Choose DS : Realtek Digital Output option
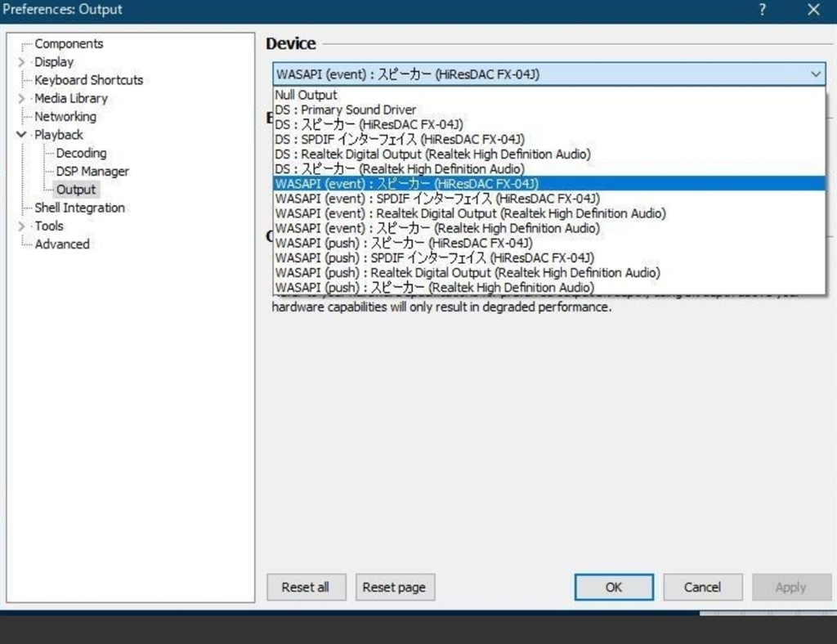This screenshot has width=837, height=644. click(x=548, y=154)
